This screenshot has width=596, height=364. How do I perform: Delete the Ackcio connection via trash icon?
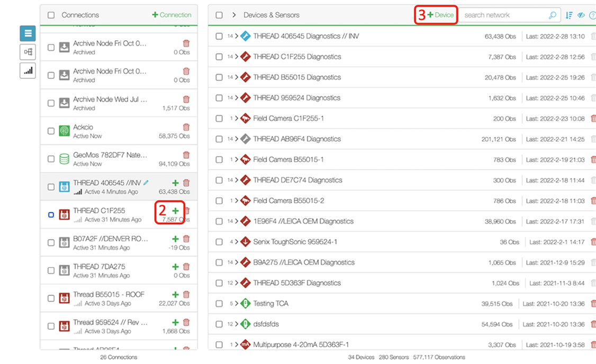[186, 127]
